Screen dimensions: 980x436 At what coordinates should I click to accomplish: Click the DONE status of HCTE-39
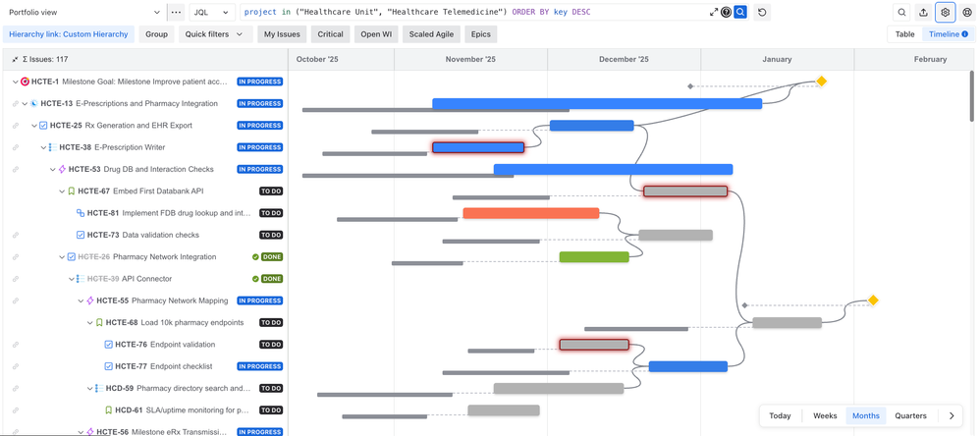(x=271, y=279)
